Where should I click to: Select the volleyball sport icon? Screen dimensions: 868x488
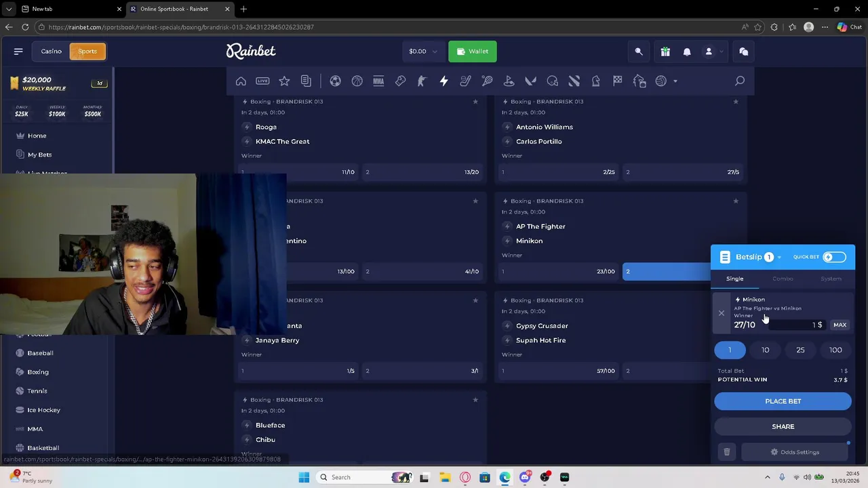(x=660, y=81)
